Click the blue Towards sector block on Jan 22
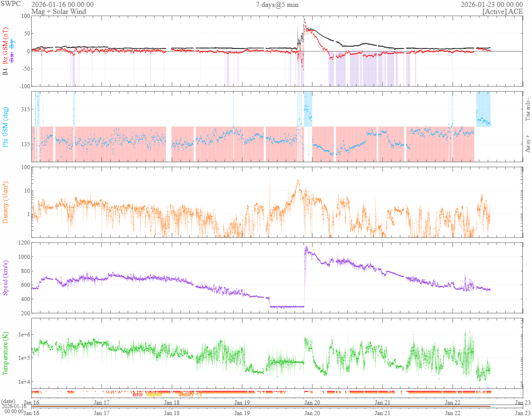The width and height of the screenshot is (532, 416). 483,109
